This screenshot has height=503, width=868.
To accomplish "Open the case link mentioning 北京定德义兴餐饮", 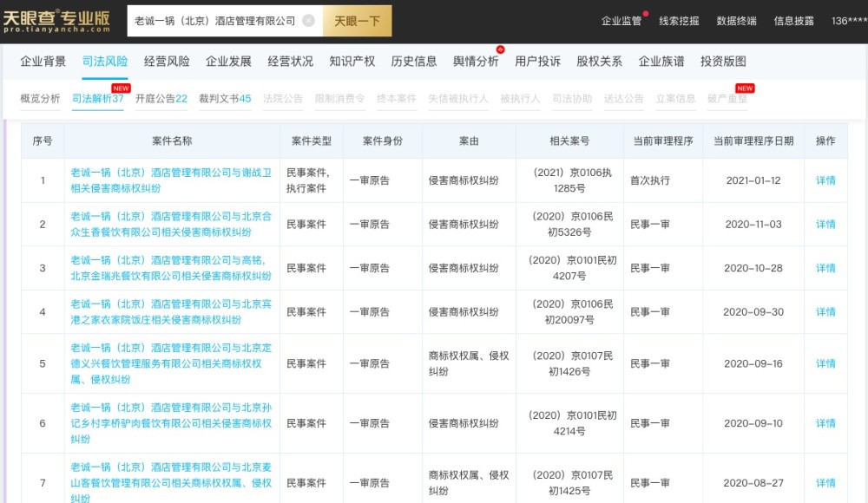I will pos(171,363).
